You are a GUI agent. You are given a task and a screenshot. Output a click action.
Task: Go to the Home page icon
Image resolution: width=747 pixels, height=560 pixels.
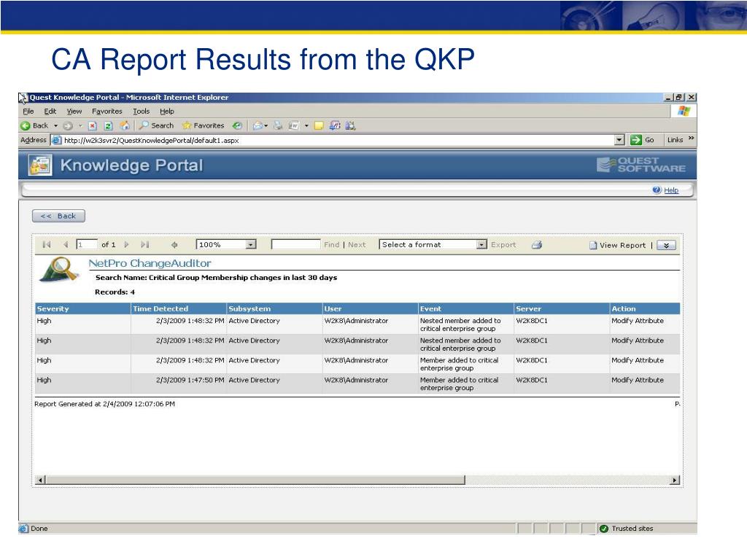(125, 125)
